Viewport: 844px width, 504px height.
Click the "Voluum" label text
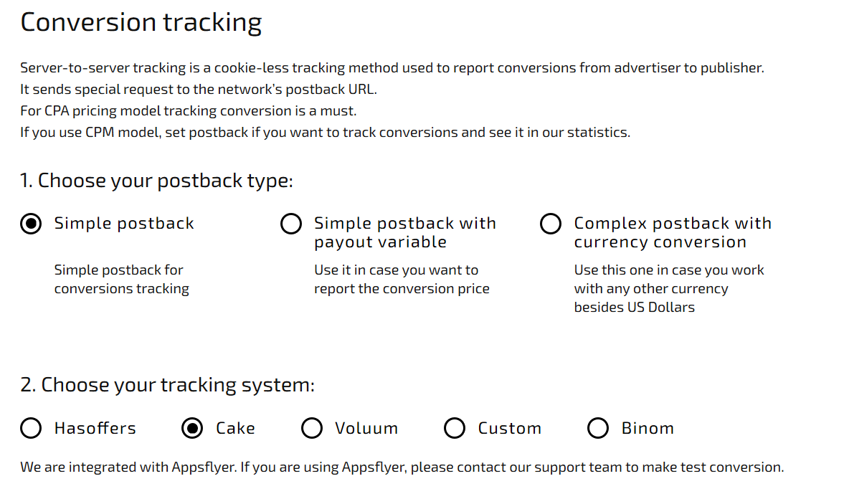coord(366,429)
